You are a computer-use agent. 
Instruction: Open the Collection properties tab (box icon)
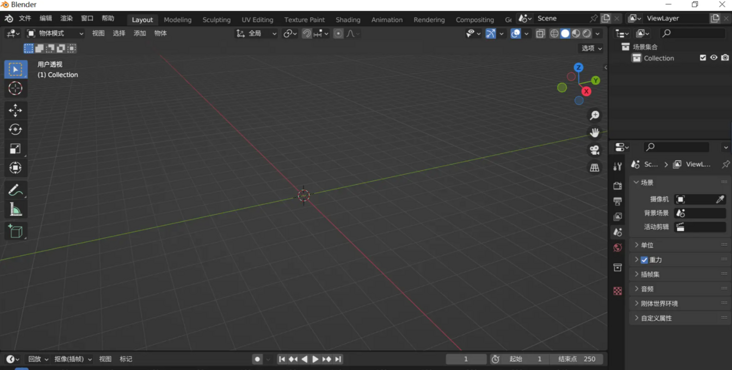(618, 267)
